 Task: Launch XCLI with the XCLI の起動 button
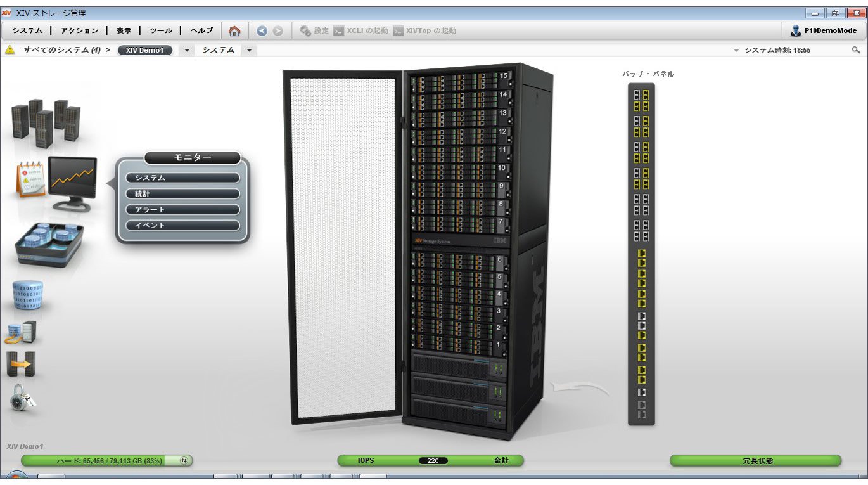click(x=361, y=30)
